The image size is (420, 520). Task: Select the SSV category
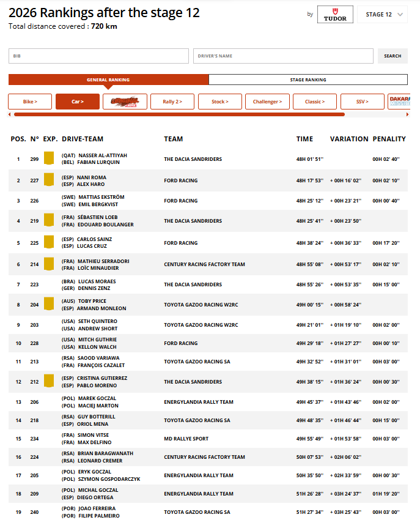363,102
